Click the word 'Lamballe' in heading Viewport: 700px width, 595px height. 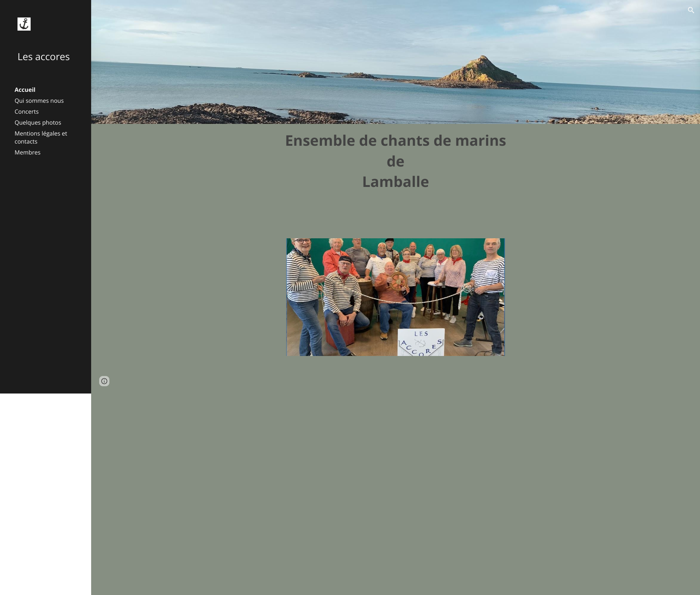point(396,182)
